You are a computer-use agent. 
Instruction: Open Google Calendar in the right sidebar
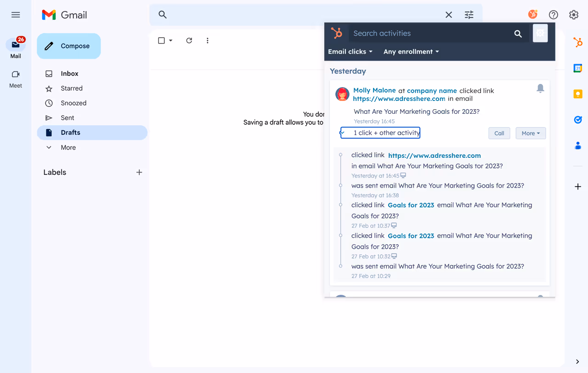577,68
